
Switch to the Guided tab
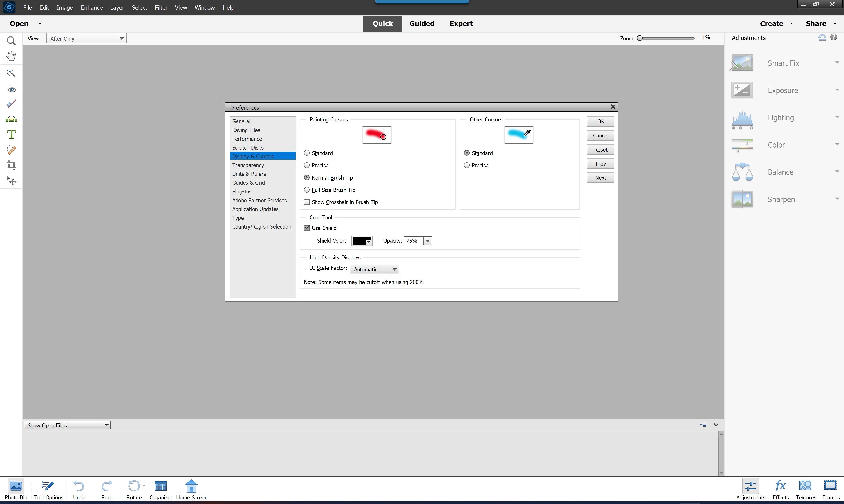(x=422, y=23)
